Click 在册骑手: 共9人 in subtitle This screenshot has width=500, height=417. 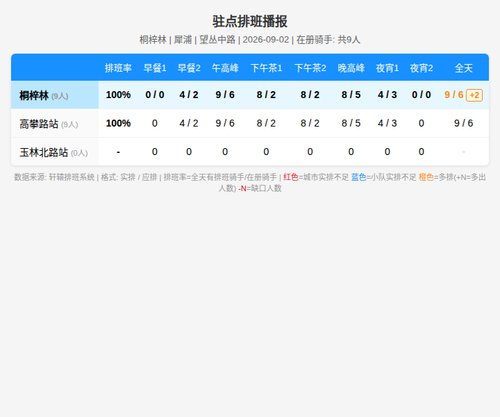[x=328, y=40]
